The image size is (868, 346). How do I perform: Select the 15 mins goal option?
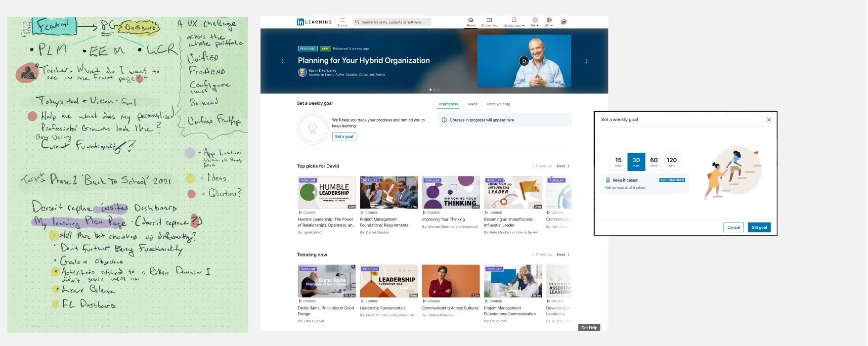click(618, 162)
